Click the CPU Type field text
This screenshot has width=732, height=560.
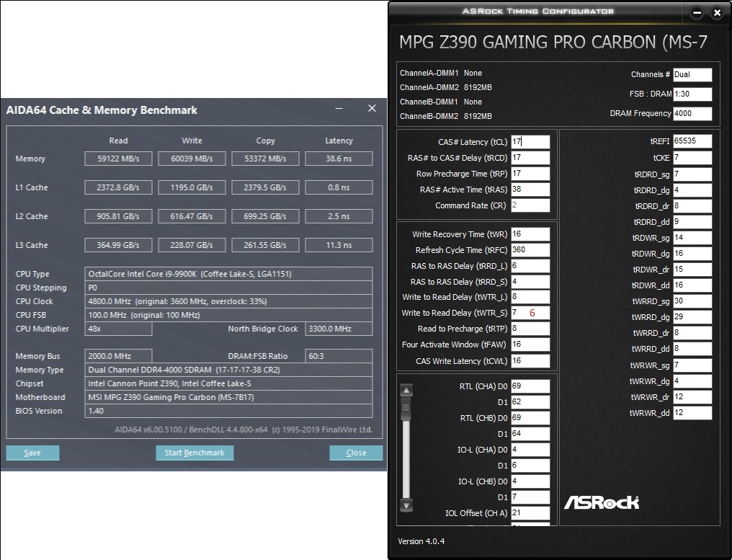coord(229,274)
